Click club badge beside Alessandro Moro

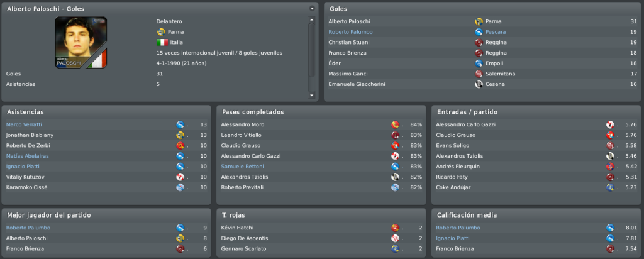(395, 124)
